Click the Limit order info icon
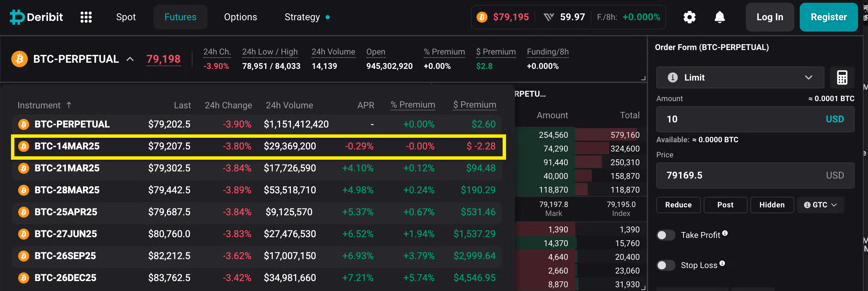The width and height of the screenshot is (868, 291). click(x=673, y=77)
